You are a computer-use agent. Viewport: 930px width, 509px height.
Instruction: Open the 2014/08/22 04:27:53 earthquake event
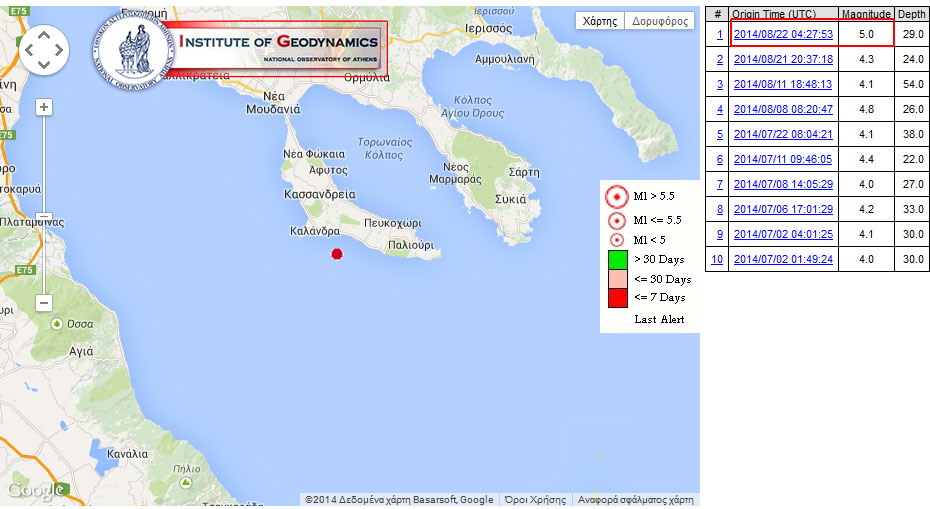(783, 34)
